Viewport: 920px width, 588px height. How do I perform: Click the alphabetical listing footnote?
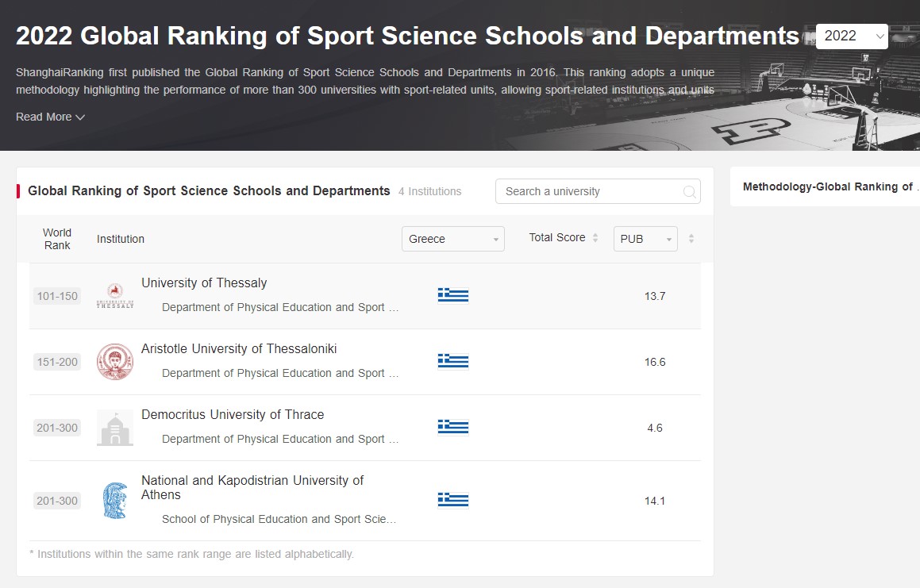191,554
